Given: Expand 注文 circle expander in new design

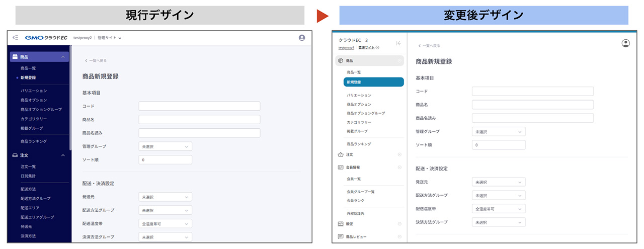Looking at the screenshot, I should (399, 154).
